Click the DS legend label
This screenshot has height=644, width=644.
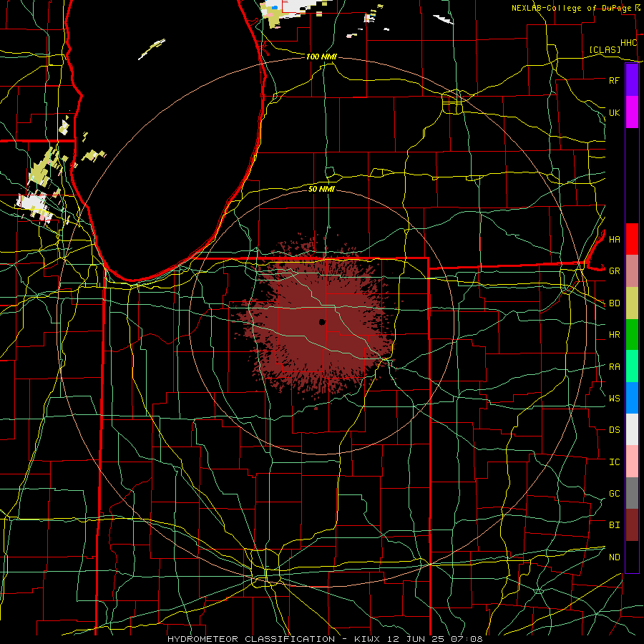(x=614, y=430)
